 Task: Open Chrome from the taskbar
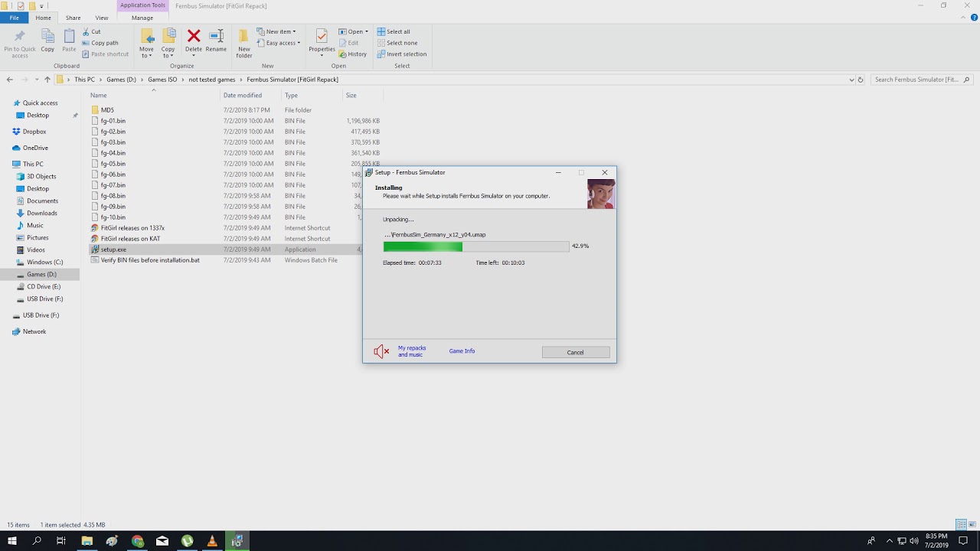(x=137, y=541)
